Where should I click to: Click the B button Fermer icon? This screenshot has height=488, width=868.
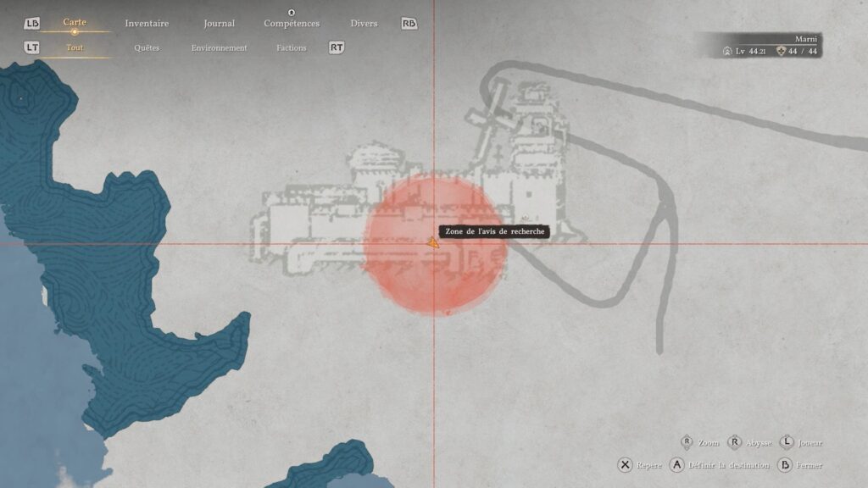[785, 465]
